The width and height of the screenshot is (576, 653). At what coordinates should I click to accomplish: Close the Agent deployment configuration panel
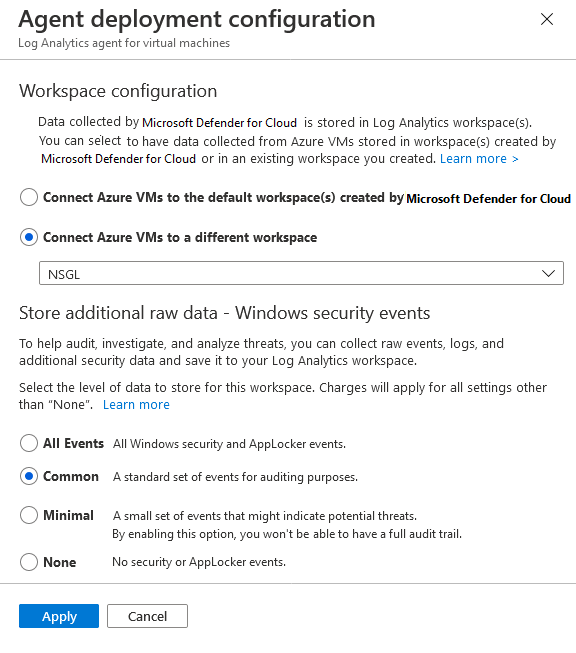[546, 19]
